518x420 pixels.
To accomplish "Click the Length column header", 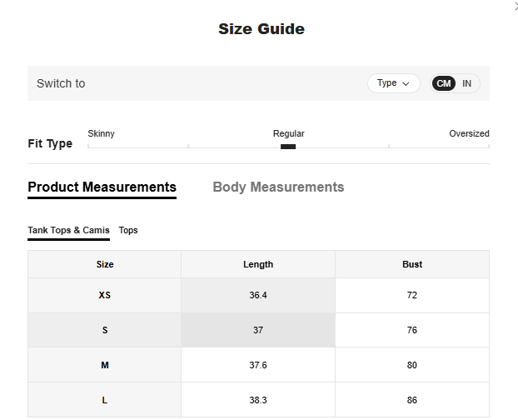I will [258, 264].
